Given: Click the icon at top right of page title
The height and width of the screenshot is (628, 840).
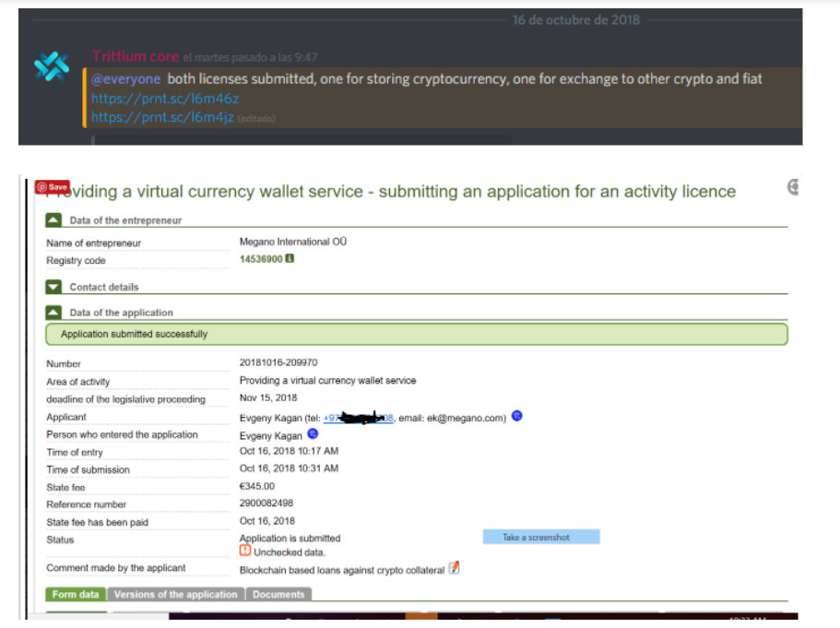Looking at the screenshot, I should [x=793, y=187].
